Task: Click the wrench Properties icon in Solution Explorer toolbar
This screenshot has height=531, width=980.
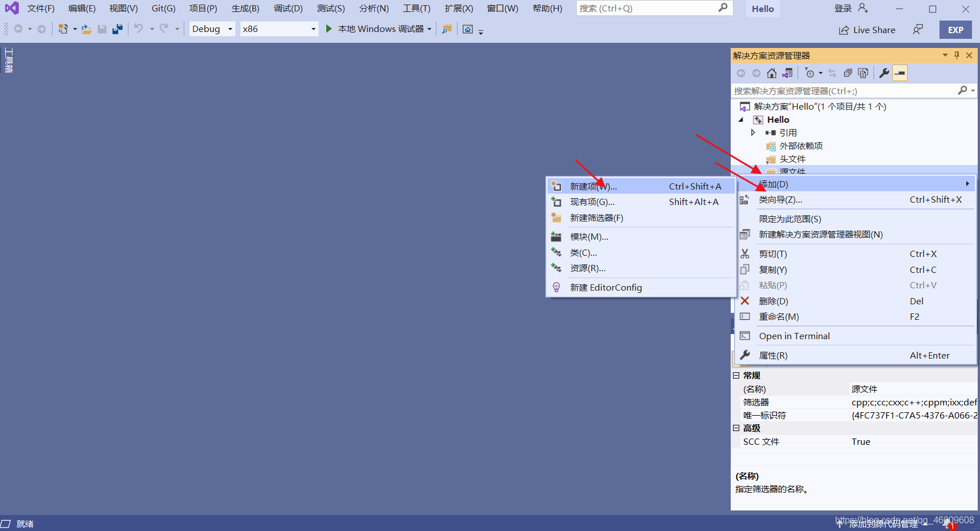Action: 884,73
